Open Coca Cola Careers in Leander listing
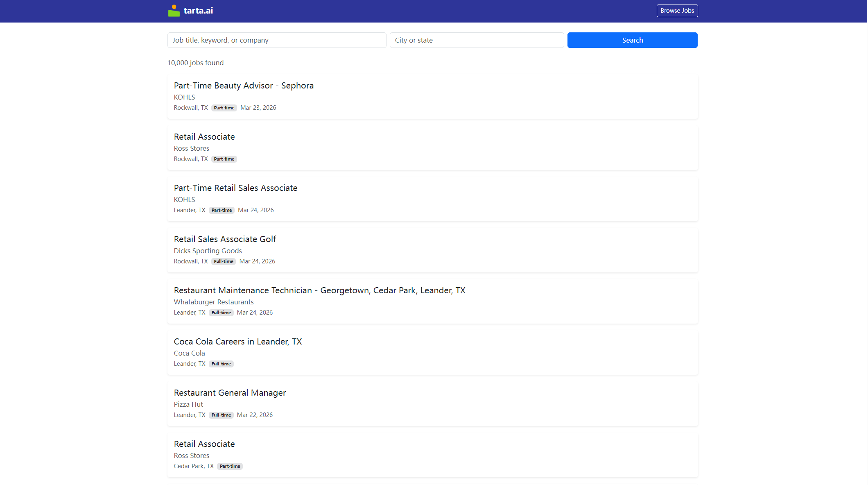This screenshot has width=868, height=485. coord(237,342)
